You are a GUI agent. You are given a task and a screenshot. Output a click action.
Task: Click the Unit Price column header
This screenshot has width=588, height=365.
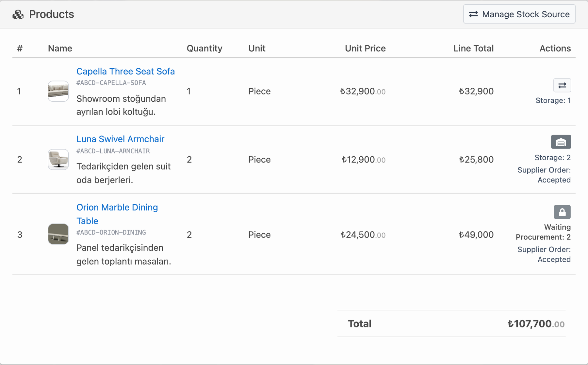(365, 48)
